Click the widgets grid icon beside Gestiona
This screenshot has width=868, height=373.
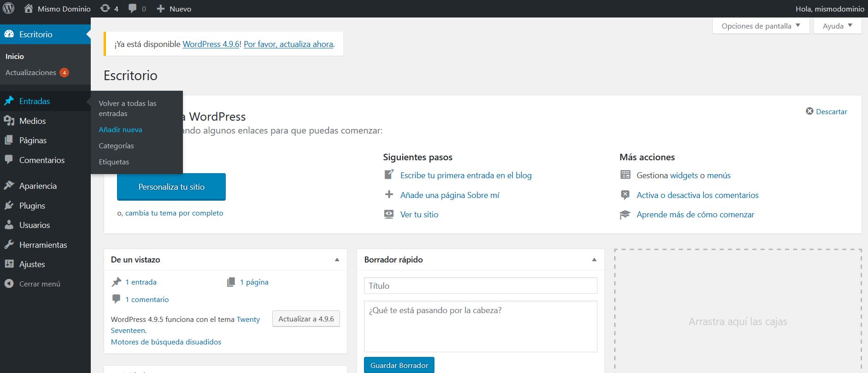tap(625, 175)
